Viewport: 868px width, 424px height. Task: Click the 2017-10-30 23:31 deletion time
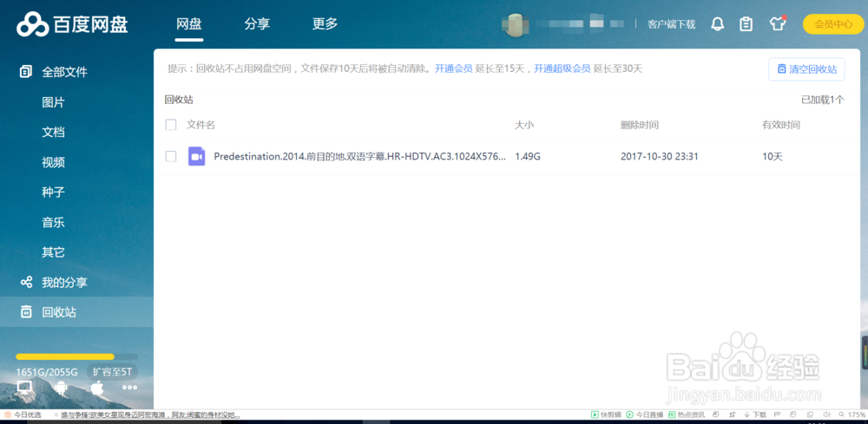(x=660, y=156)
